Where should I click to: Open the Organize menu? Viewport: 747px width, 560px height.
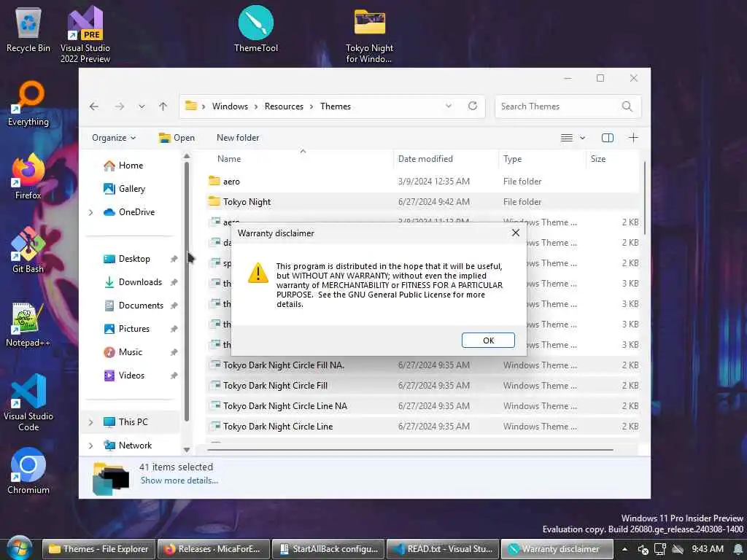(114, 138)
